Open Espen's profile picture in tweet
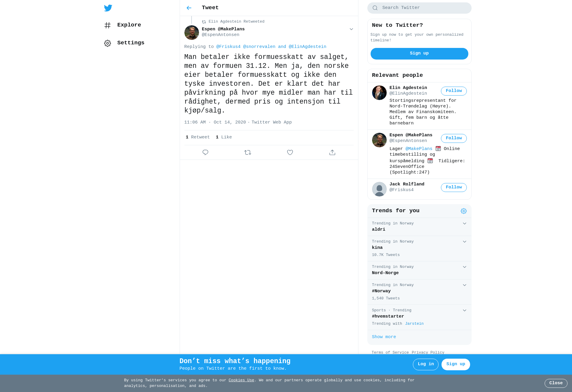 click(x=192, y=33)
